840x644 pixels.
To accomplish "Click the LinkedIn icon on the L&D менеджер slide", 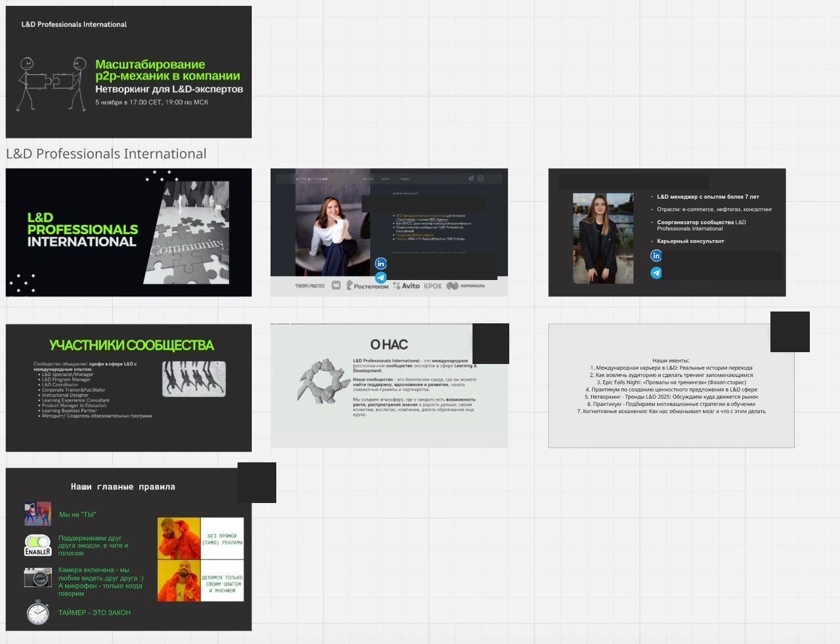I will tap(656, 256).
